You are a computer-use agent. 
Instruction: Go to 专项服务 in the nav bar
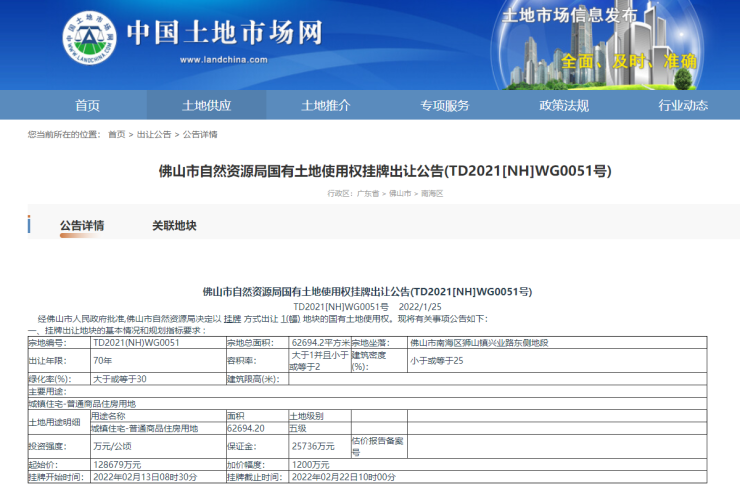tap(444, 105)
